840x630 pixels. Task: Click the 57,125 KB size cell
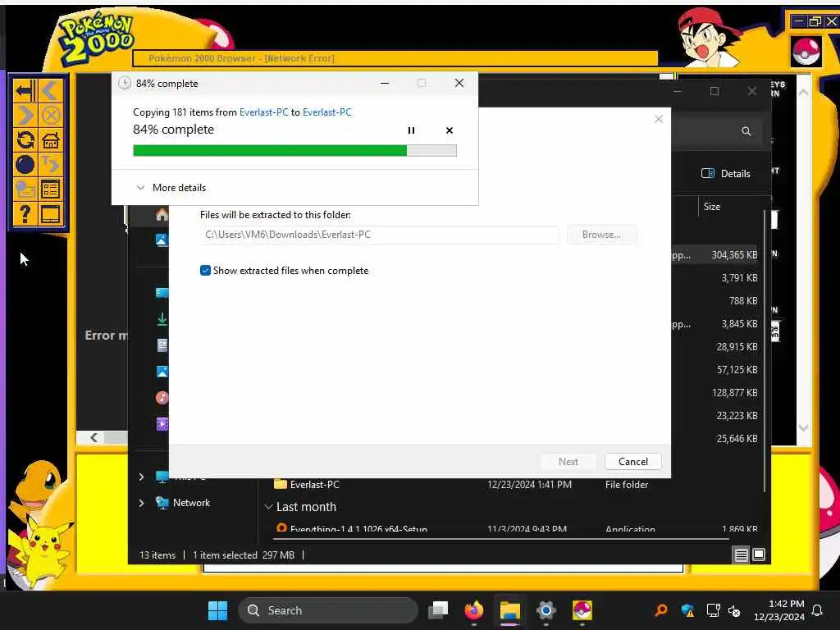(737, 370)
